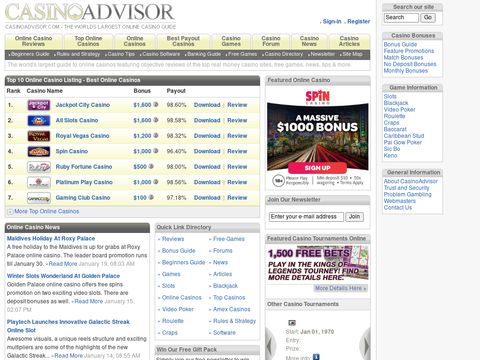Click the Sign-in link
480x360 pixels.
click(332, 21)
